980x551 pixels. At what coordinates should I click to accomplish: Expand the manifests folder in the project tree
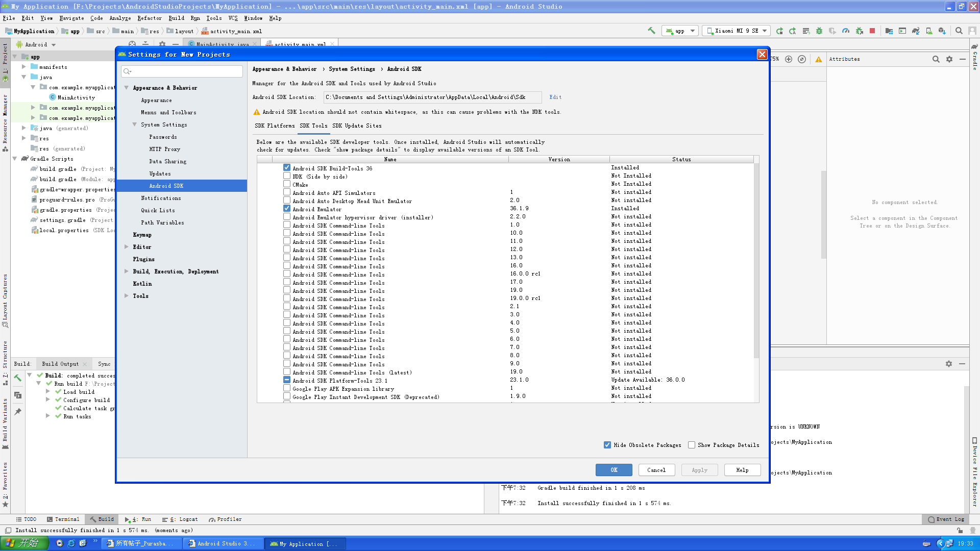click(24, 67)
